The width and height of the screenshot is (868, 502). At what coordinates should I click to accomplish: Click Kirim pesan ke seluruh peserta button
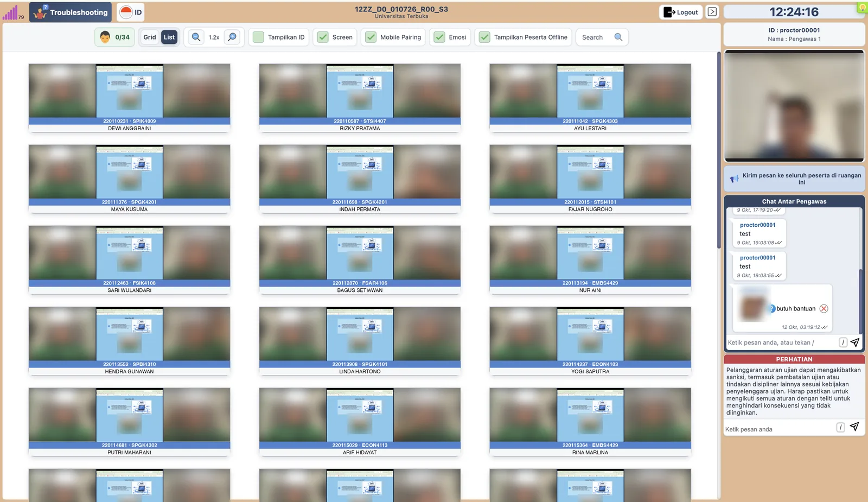[x=794, y=179]
